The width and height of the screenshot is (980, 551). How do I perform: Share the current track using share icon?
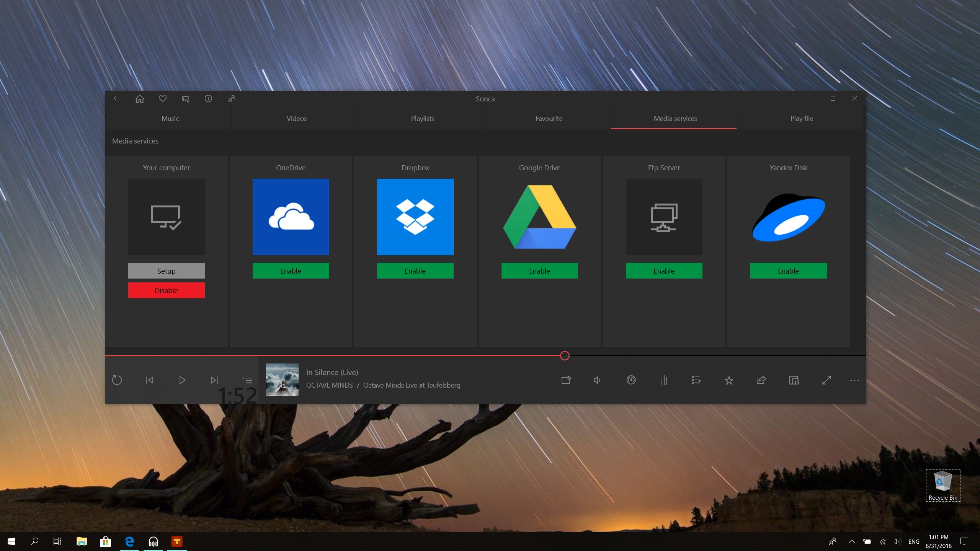pyautogui.click(x=761, y=380)
